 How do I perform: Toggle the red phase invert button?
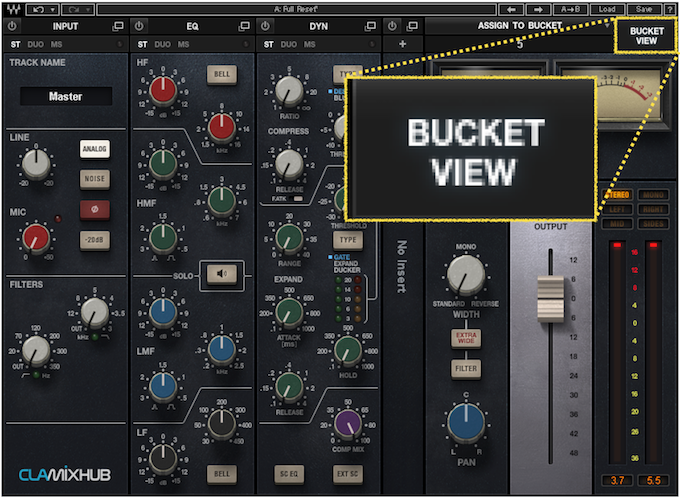pos(95,209)
